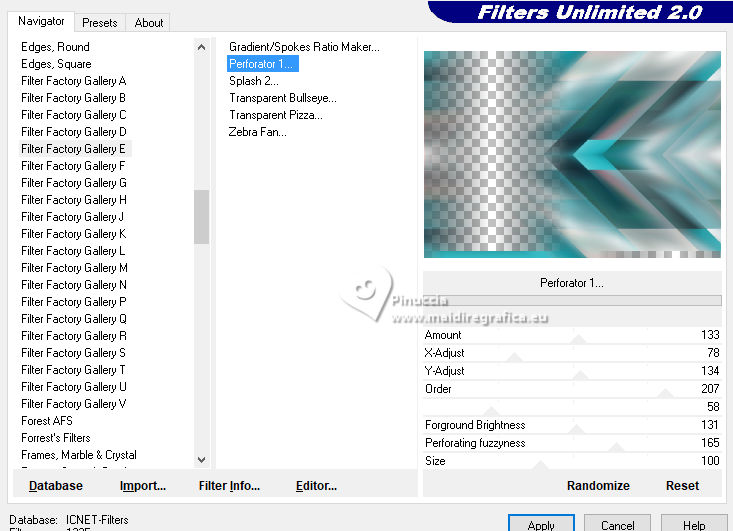733x531 pixels.
Task: Choose Filter Factory Gallery P
Action: point(73,302)
